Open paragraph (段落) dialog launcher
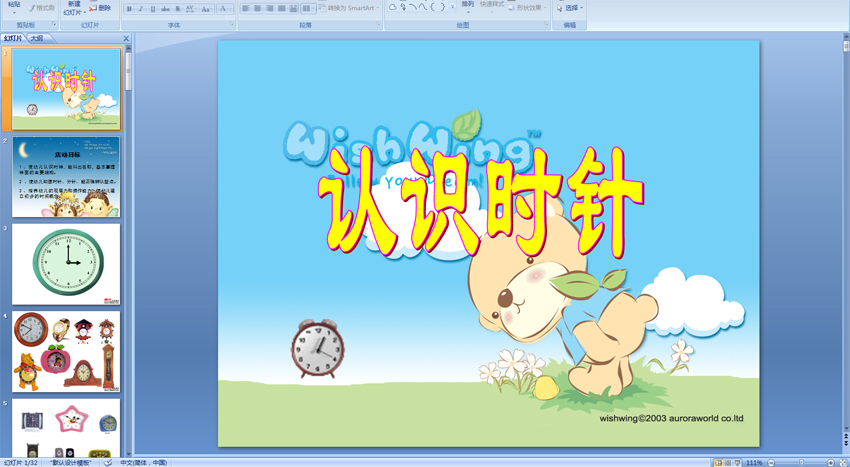The width and height of the screenshot is (850, 467). tap(378, 25)
